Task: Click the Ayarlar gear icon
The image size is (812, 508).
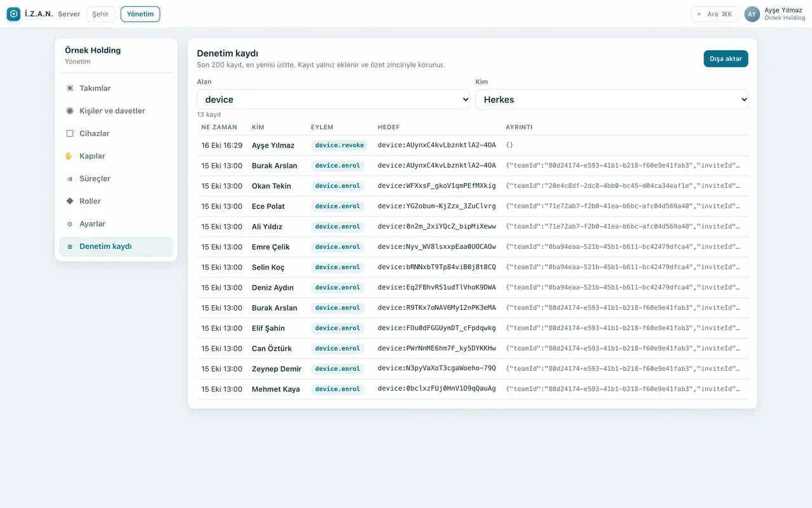Action: pos(70,224)
